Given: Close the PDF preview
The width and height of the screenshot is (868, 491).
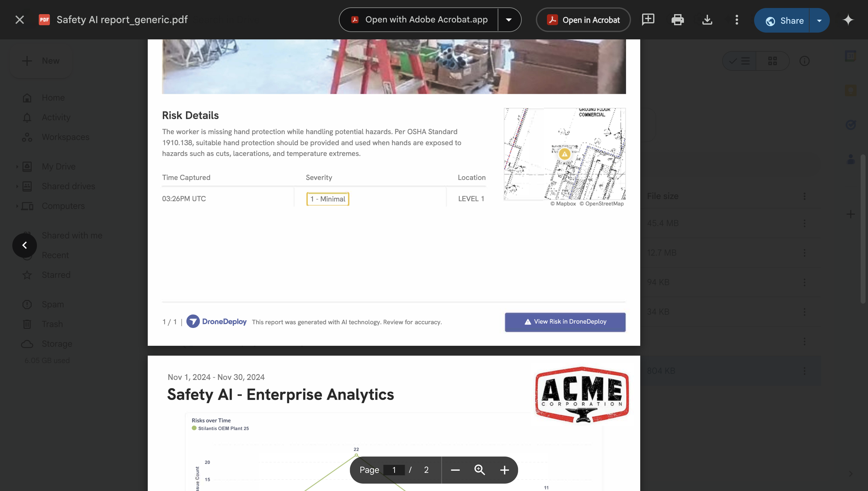Looking at the screenshot, I should coord(20,20).
